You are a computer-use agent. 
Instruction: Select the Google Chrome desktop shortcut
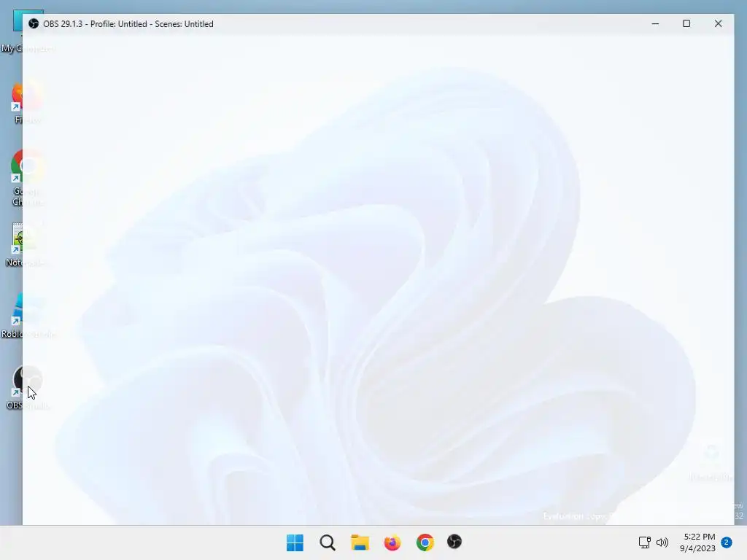click(x=28, y=179)
